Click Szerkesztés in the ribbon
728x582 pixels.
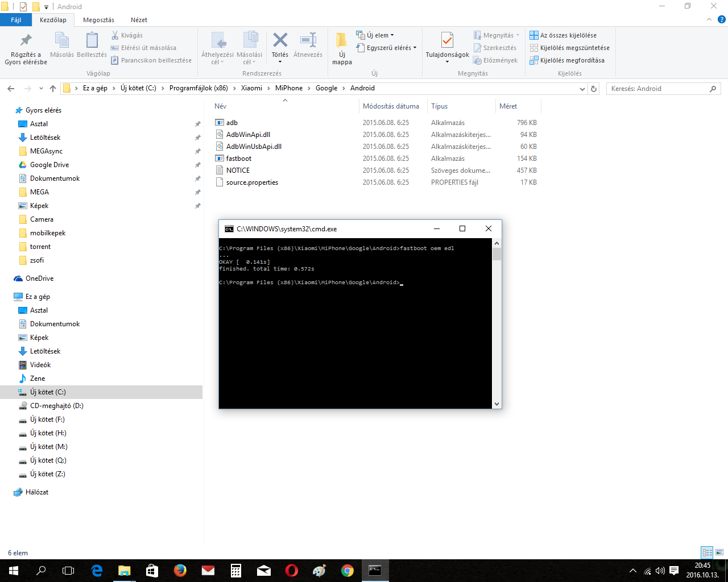[495, 48]
